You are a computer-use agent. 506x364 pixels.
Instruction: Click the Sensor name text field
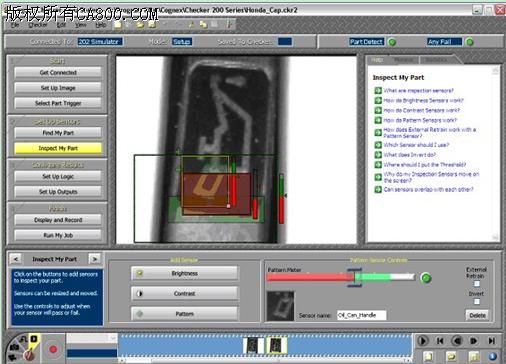click(362, 315)
